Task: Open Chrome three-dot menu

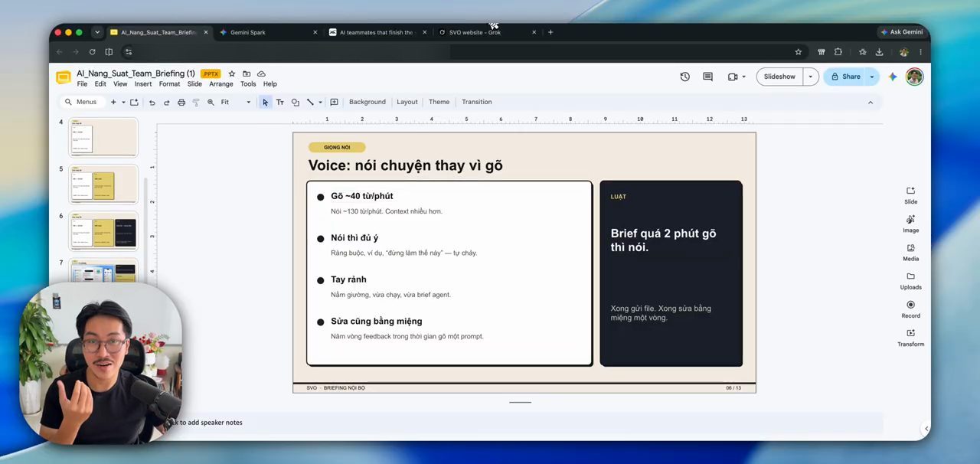Action: click(920, 52)
